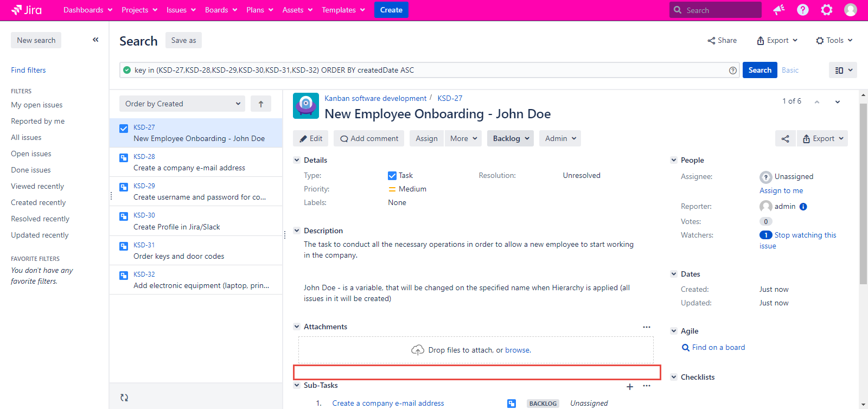Image resolution: width=868 pixels, height=409 pixels.
Task: Open the Templates menu
Action: [x=343, y=10]
